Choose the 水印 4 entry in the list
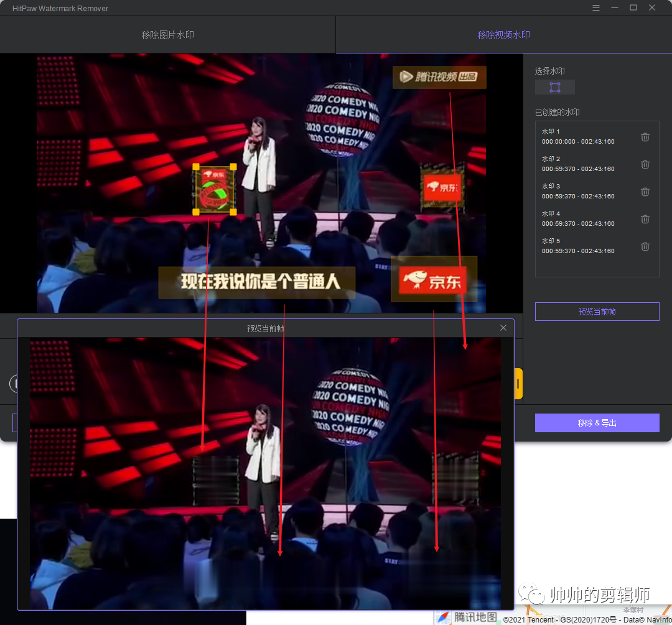 click(597, 218)
